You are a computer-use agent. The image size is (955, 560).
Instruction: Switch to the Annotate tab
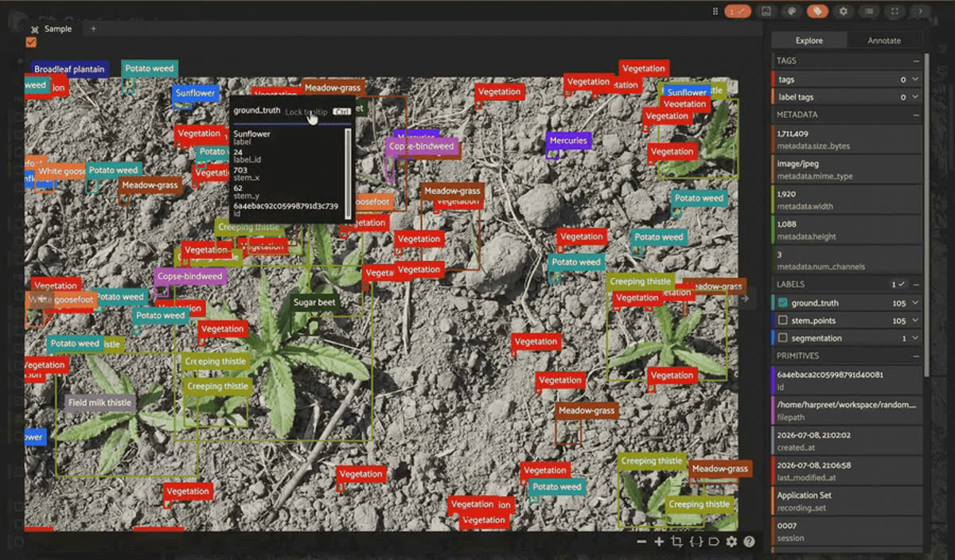pyautogui.click(x=884, y=41)
